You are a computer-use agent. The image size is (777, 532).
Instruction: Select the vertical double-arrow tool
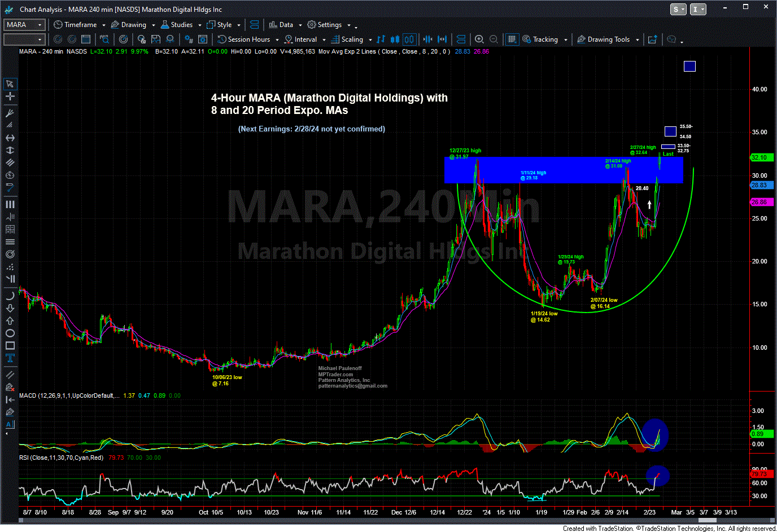point(10,150)
